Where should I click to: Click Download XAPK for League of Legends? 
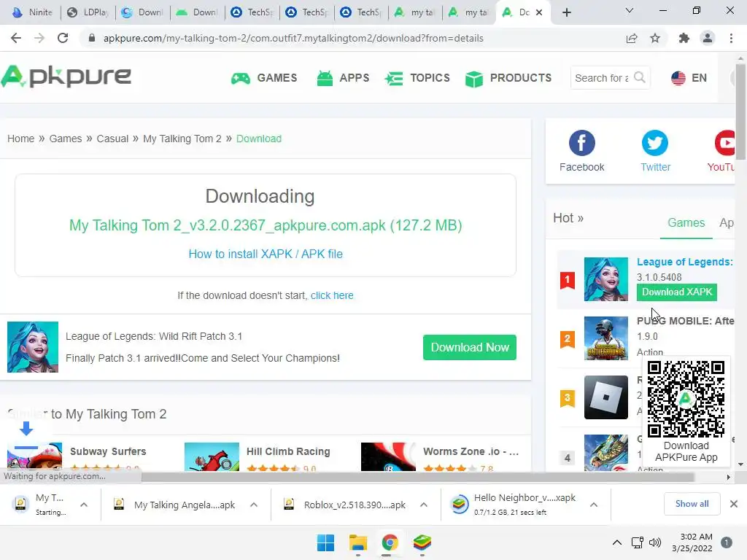click(x=677, y=292)
